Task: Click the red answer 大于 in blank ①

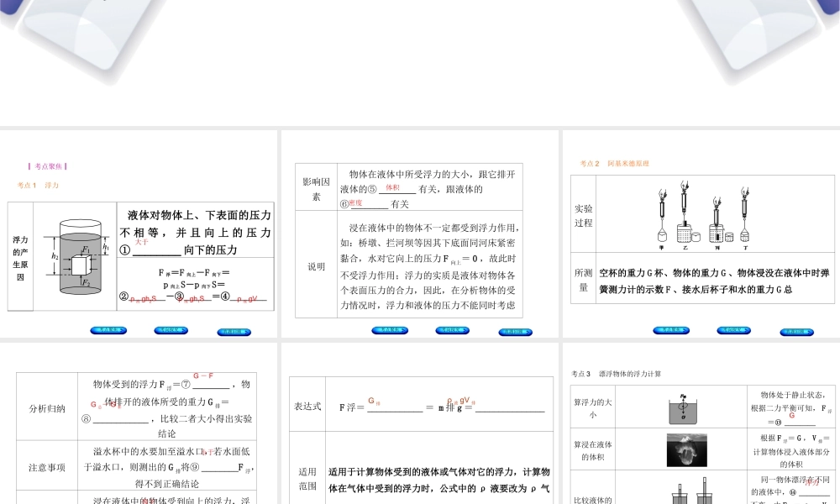Action: coord(141,242)
